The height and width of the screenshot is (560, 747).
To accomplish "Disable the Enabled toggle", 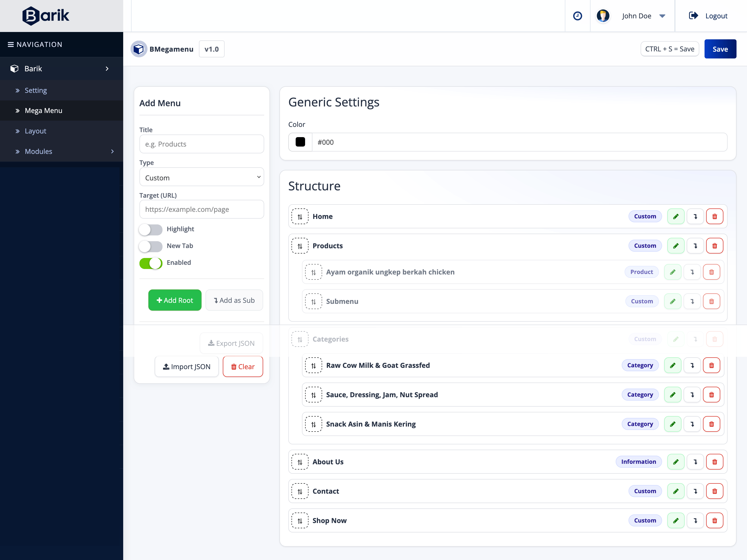I will [x=151, y=263].
